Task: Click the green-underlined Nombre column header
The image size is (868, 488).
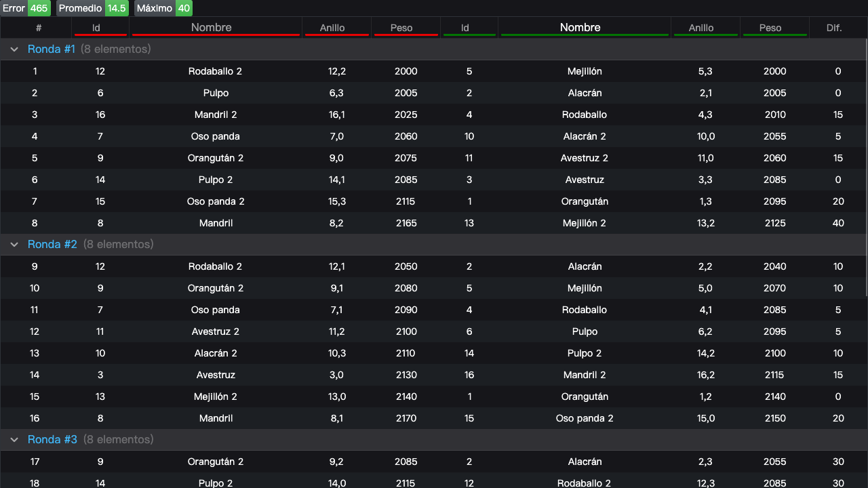Action: point(580,28)
